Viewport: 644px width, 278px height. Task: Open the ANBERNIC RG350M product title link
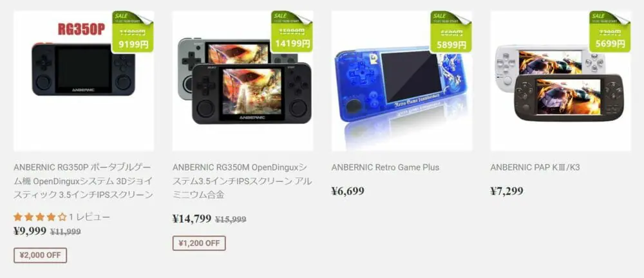coord(242,181)
